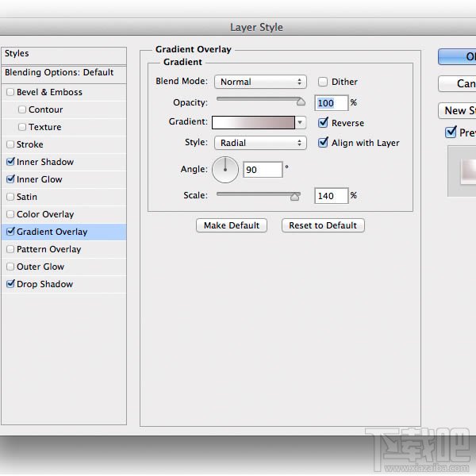Select the Satin row label
Screen dimensions: 476x476
(27, 197)
